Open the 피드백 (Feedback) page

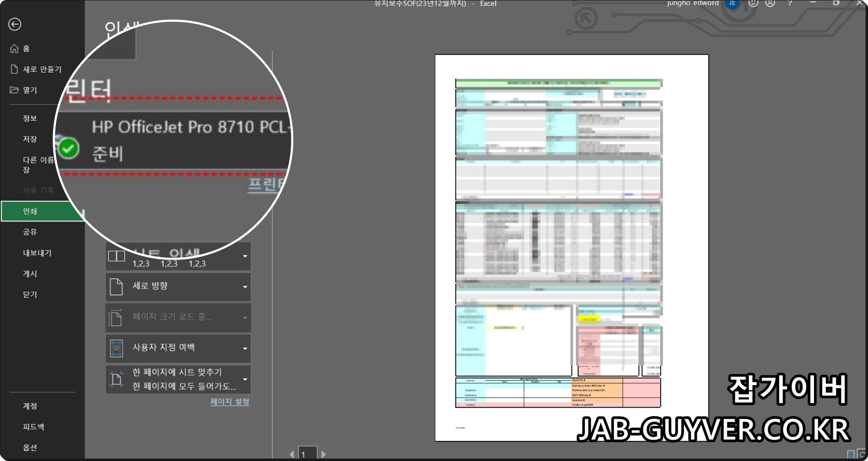33,426
